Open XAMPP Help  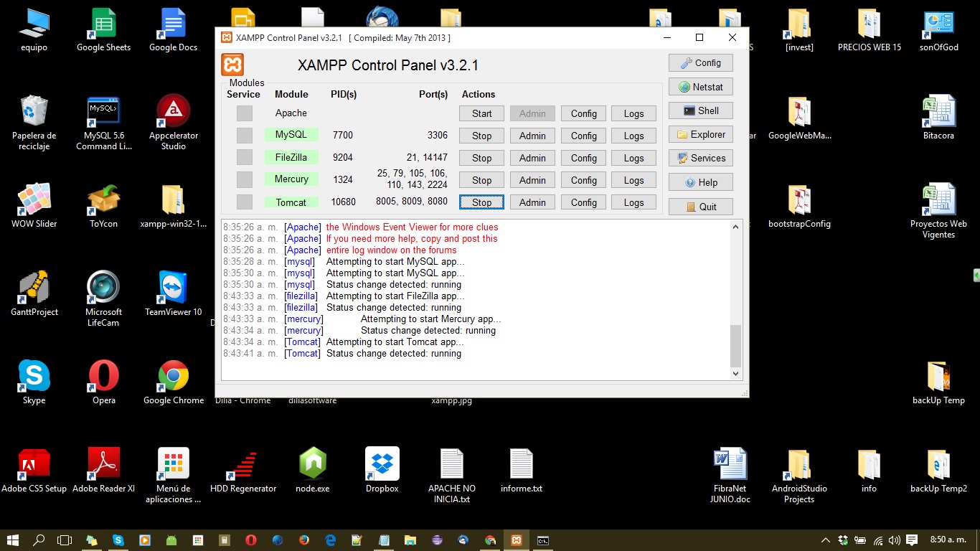tap(701, 182)
